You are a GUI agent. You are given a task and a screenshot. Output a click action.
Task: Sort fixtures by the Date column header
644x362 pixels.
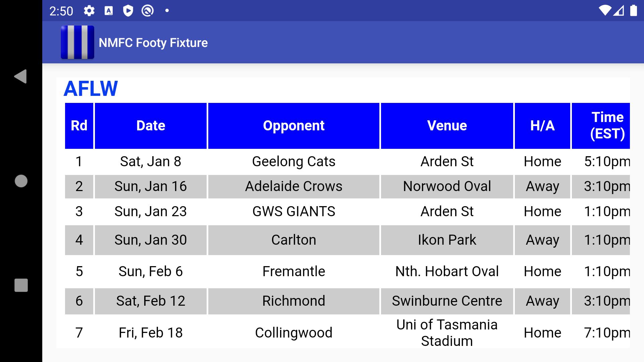tap(150, 125)
